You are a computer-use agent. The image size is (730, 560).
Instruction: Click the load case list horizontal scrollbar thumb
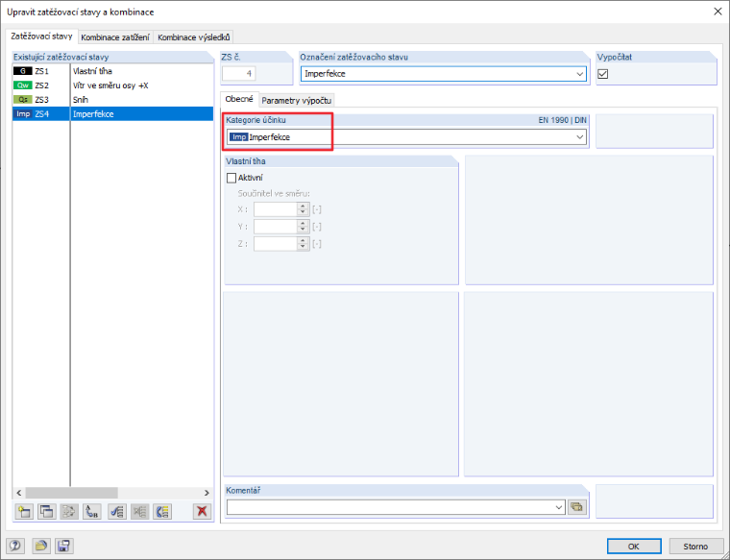(x=71, y=493)
